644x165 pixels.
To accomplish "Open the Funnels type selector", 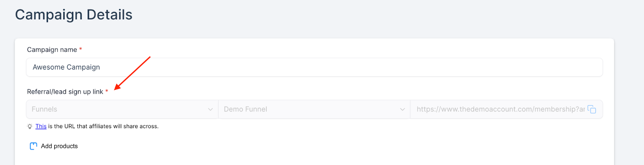I will click(122, 109).
